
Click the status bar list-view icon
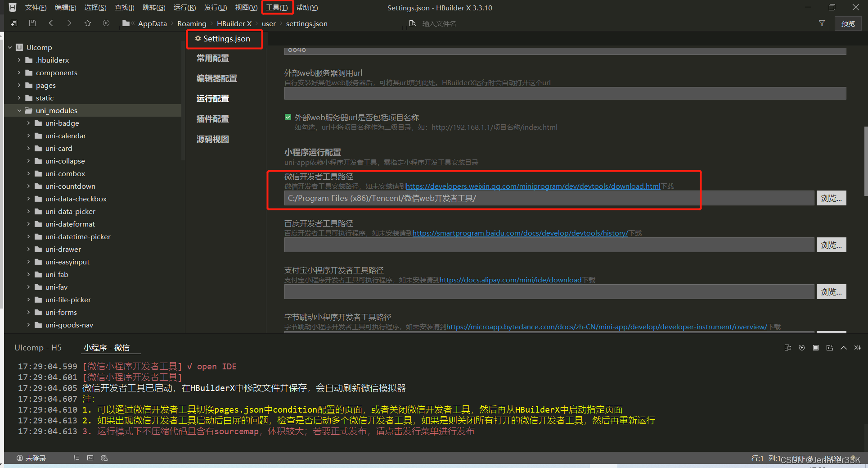pyautogui.click(x=76, y=458)
